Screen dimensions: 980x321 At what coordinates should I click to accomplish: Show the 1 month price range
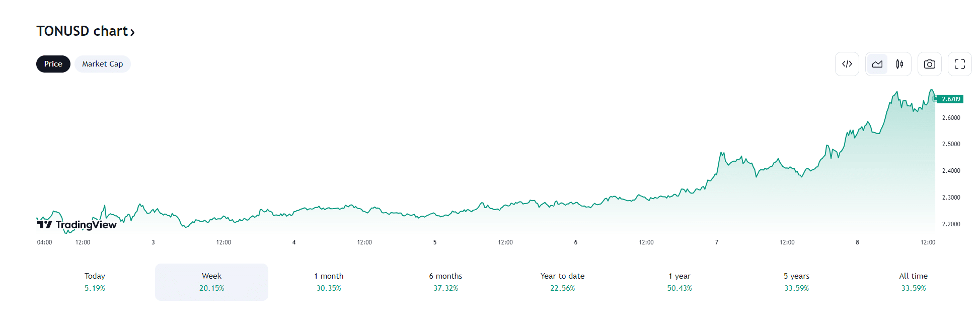click(329, 282)
